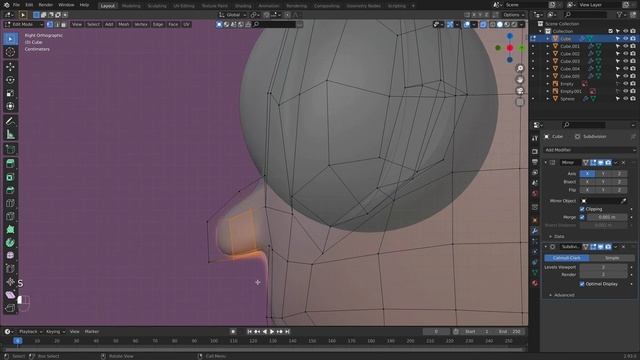
Task: Open the outliner filter funnel
Action: 620,15
